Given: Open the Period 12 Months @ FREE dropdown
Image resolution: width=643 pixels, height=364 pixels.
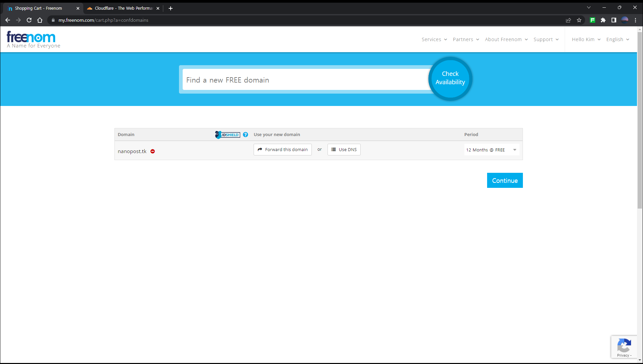Looking at the screenshot, I should click(x=491, y=150).
